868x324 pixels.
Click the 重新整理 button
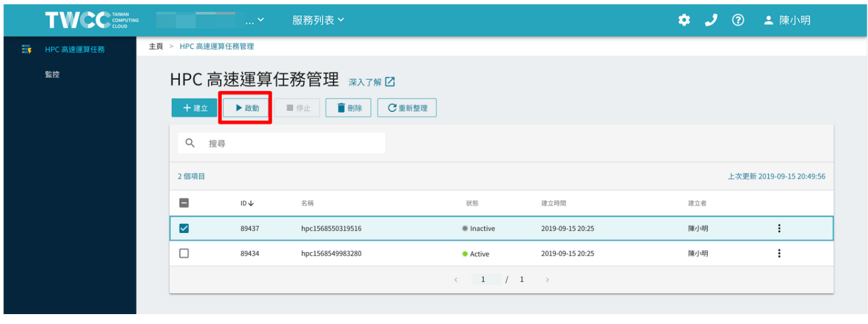(x=407, y=108)
